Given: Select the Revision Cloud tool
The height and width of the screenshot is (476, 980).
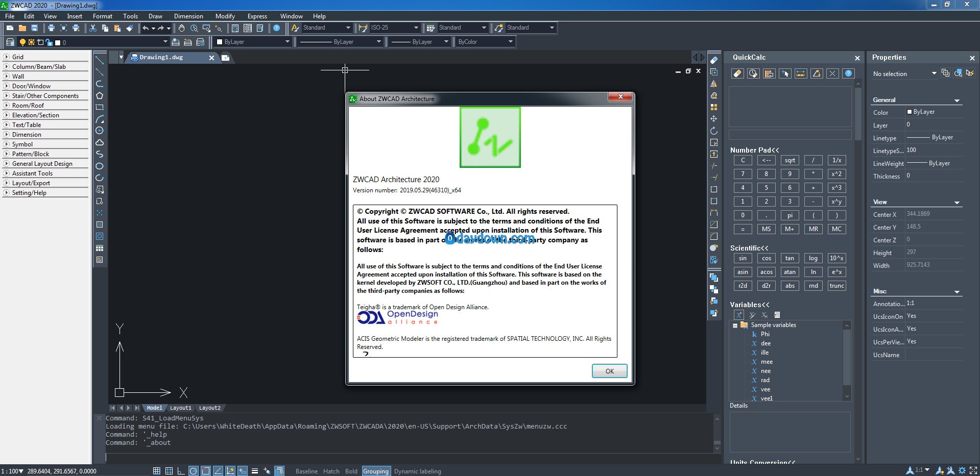Looking at the screenshot, I should 100,142.
